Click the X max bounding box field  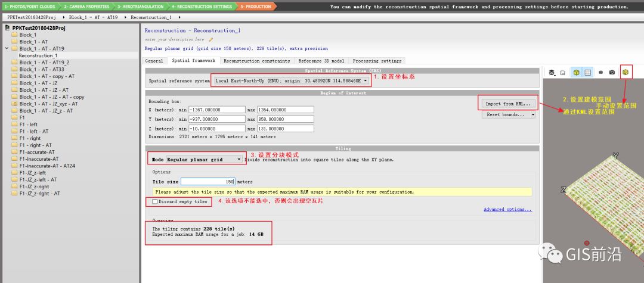pos(286,110)
